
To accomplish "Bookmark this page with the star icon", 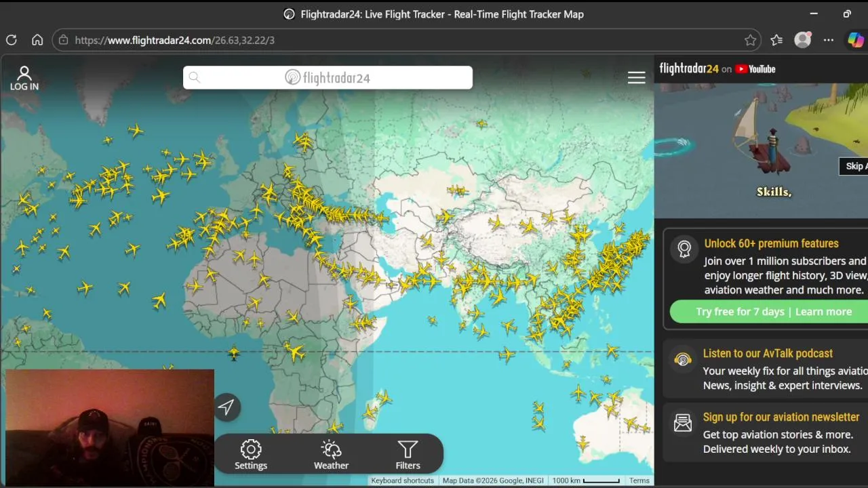I will click(750, 40).
